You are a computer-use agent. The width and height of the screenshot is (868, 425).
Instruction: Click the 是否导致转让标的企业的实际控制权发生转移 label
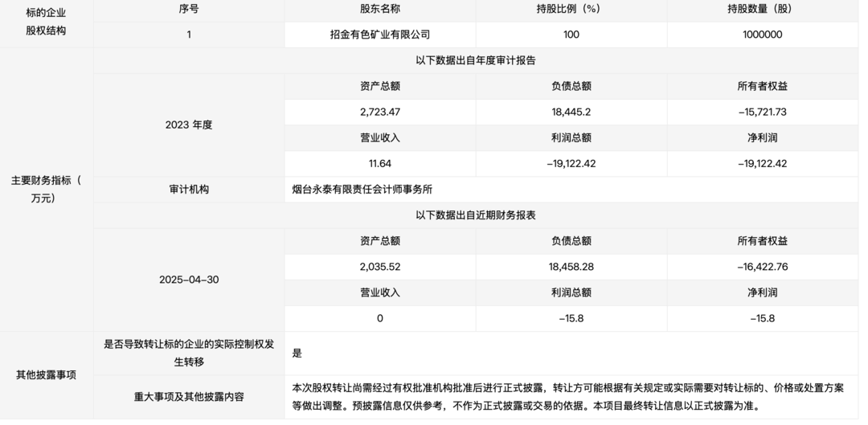189,353
